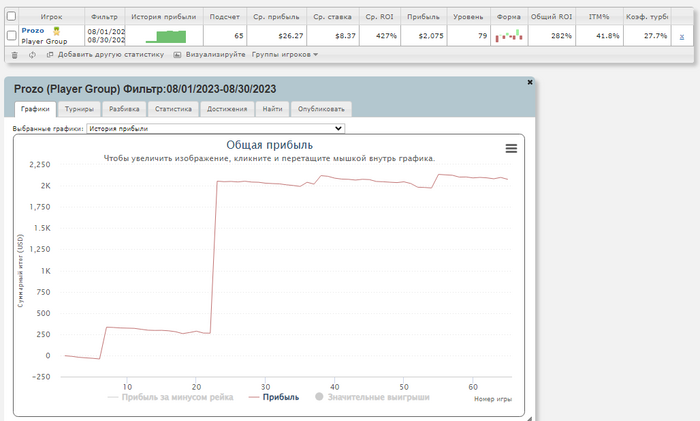This screenshot has height=421, width=700.
Task: Click the refresh icon beside trash
Action: [32, 55]
